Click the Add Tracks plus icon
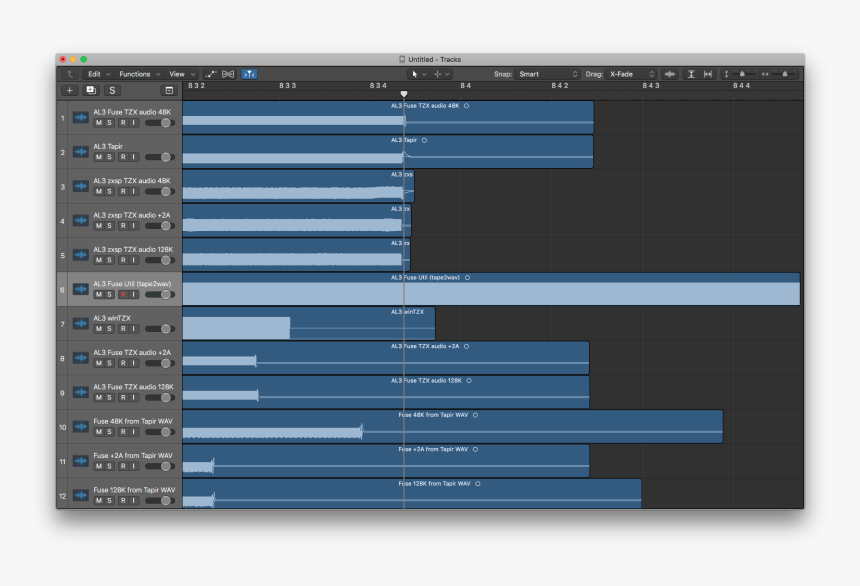The image size is (860, 586). (69, 90)
